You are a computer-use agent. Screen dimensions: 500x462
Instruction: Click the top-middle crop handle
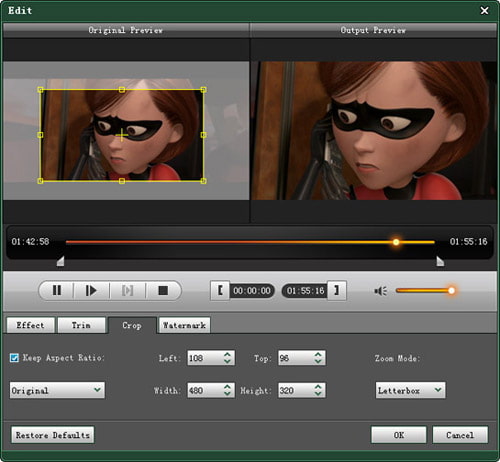122,90
